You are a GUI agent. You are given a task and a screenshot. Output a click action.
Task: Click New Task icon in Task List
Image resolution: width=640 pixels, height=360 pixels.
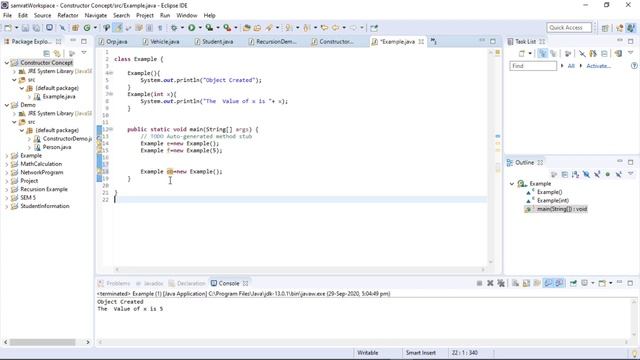[x=522, y=53]
